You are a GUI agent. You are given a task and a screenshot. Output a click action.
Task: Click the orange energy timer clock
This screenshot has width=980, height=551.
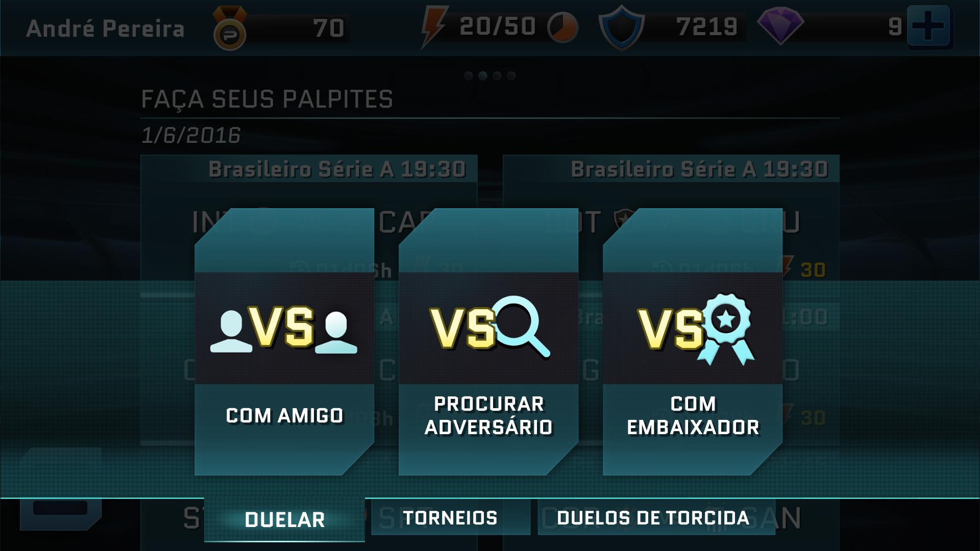[x=562, y=27]
